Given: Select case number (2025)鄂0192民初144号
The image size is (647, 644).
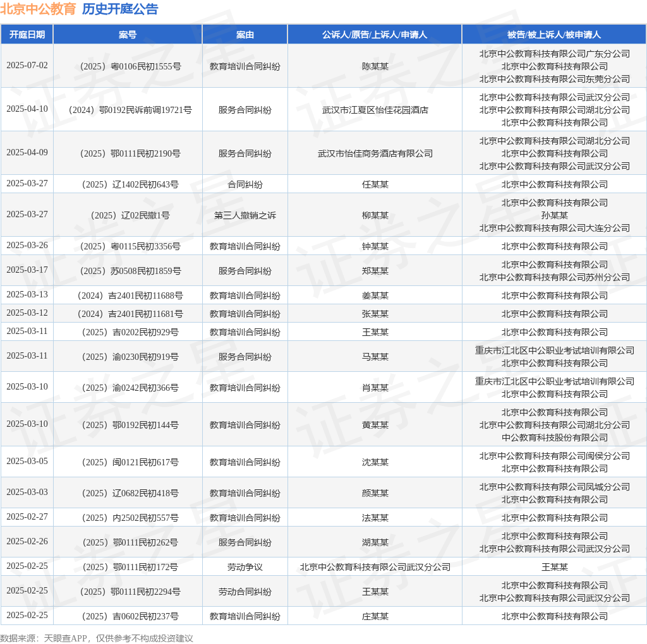Looking at the screenshot, I should [130, 425].
